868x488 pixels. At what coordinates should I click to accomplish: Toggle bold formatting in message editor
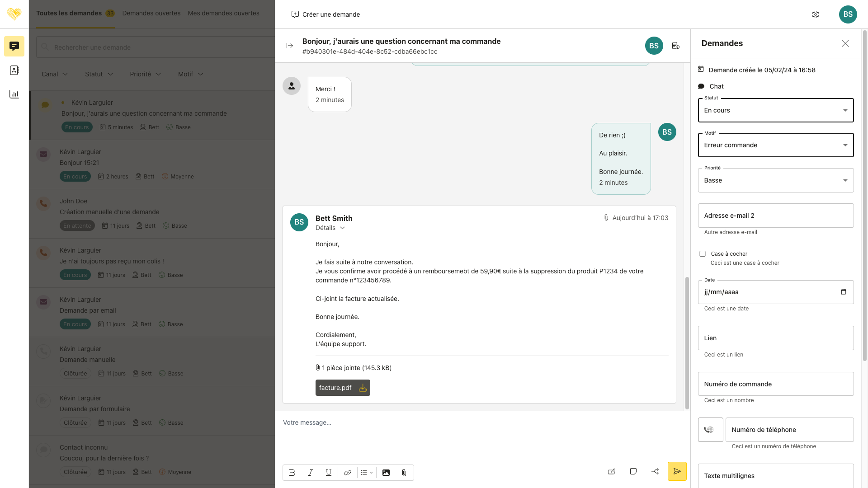pos(292,473)
